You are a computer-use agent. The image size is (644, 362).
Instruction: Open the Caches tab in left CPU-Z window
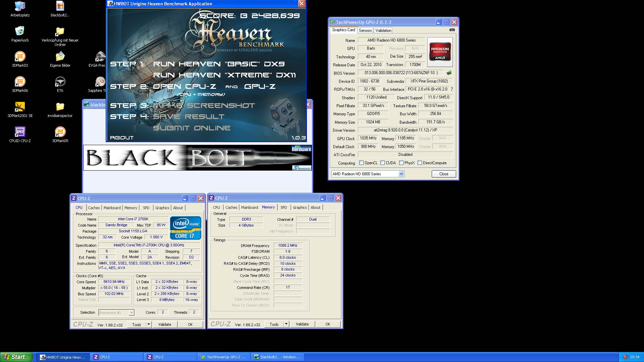(94, 208)
